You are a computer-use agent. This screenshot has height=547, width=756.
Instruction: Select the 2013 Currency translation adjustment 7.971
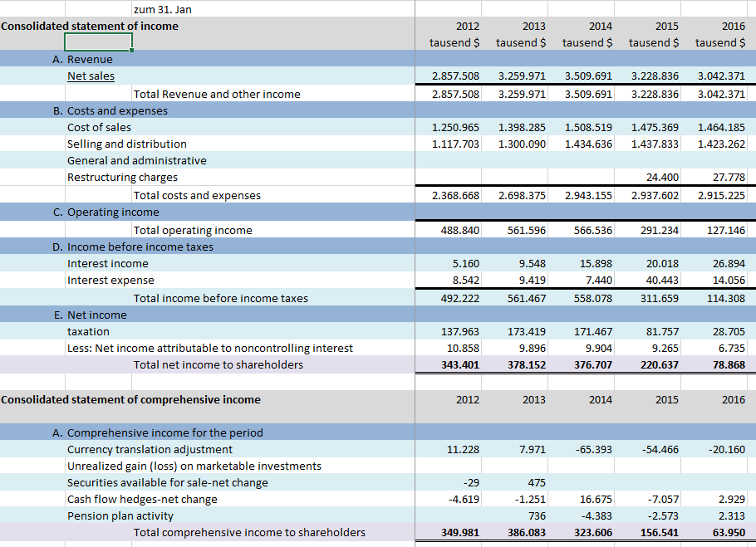[533, 449]
